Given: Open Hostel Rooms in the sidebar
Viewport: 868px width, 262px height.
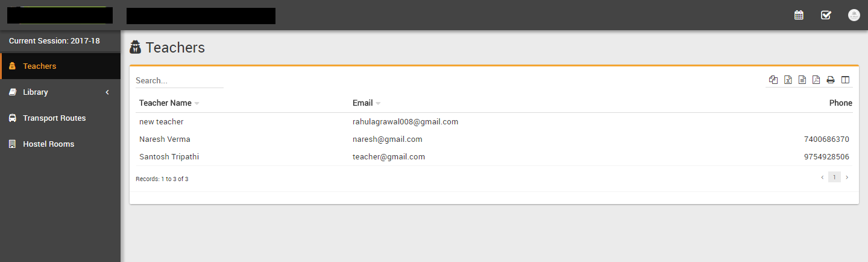Looking at the screenshot, I should (x=60, y=144).
